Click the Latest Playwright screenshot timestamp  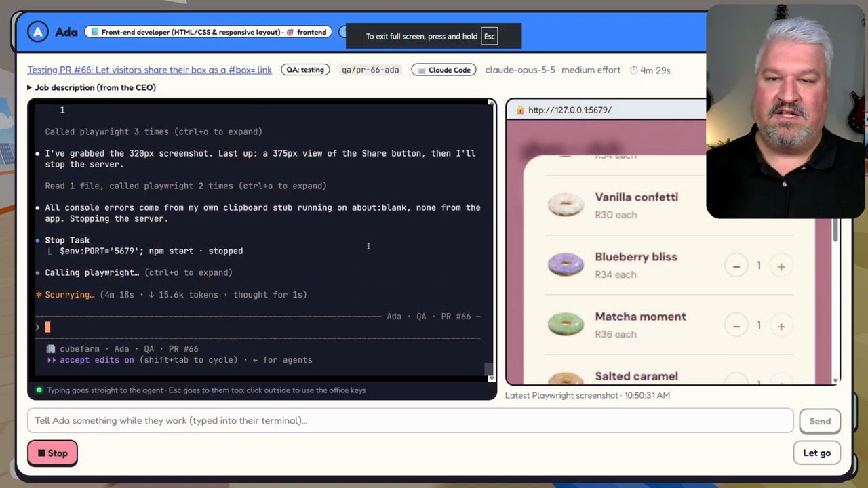point(587,395)
